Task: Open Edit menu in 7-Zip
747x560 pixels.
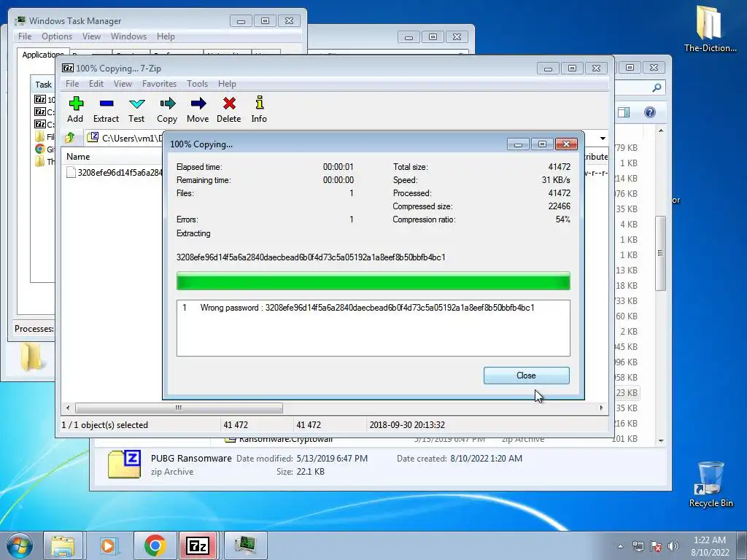Action: (96, 84)
